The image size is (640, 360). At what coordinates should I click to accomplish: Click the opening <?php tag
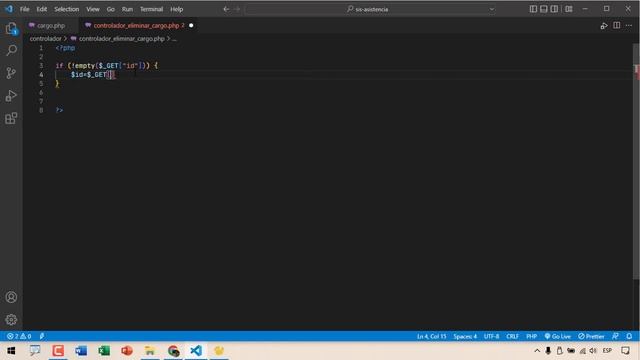65,48
